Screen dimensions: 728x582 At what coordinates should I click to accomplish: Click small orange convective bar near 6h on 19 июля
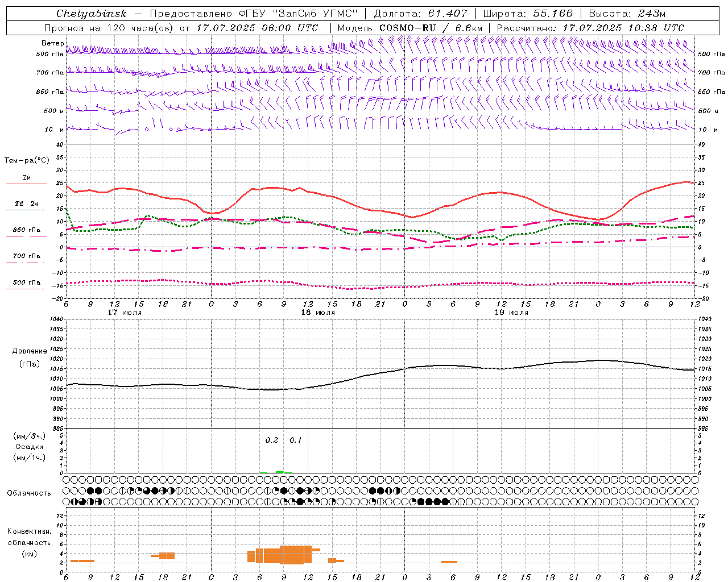coord(449,562)
